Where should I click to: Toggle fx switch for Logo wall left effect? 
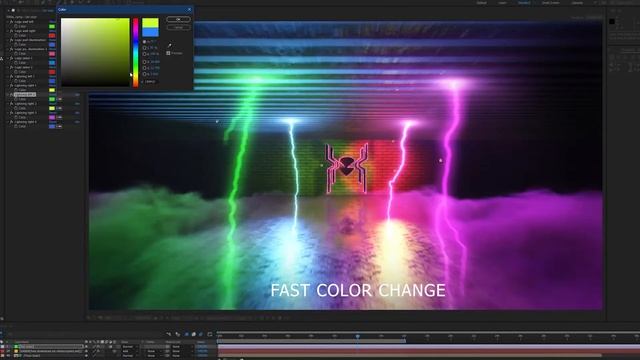click(11, 22)
